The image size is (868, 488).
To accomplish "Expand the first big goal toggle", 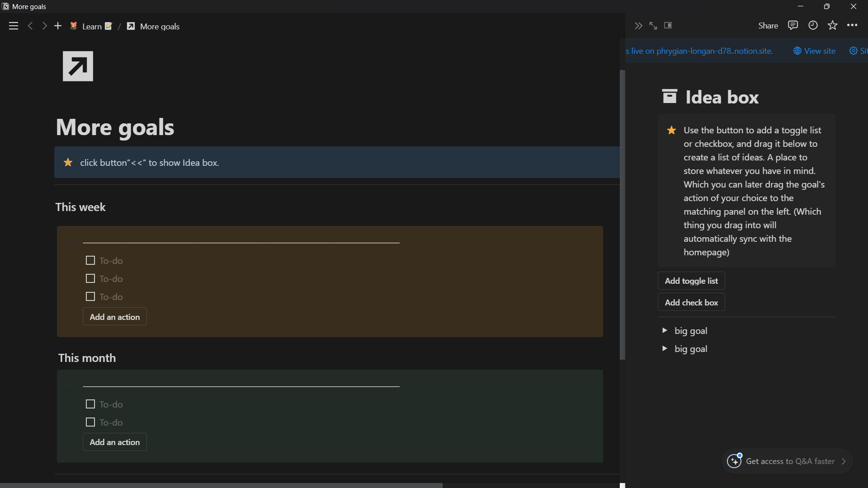I will [665, 330].
